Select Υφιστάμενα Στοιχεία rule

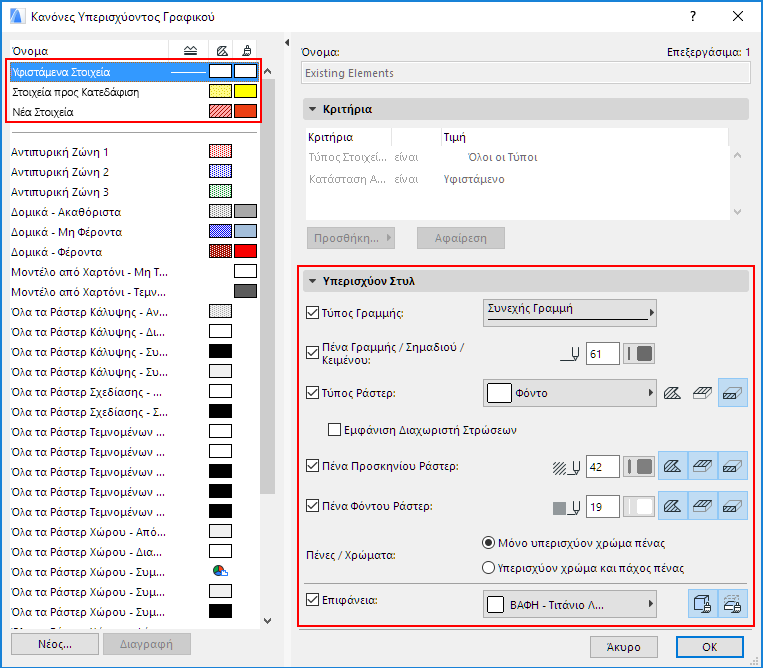[x=134, y=72]
